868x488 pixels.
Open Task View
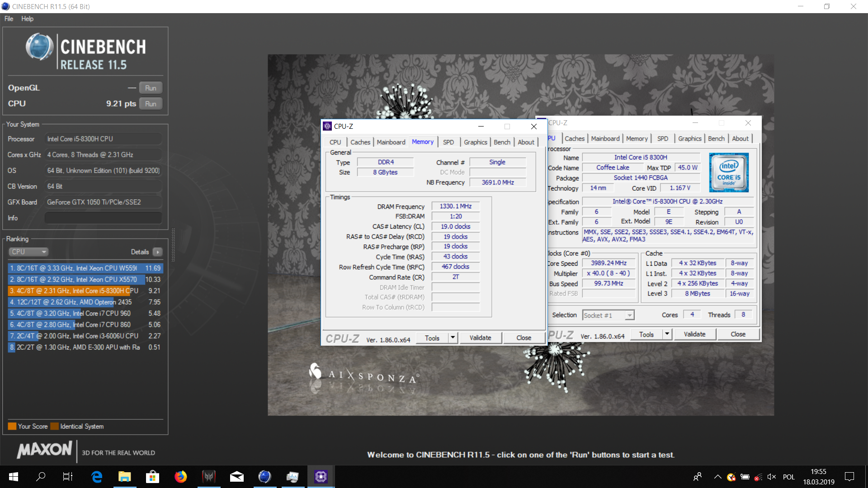67,476
